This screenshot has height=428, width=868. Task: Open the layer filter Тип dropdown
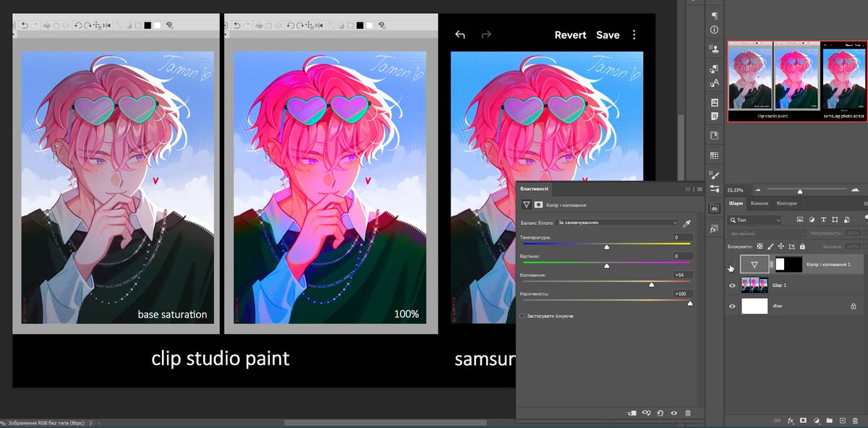pos(754,219)
